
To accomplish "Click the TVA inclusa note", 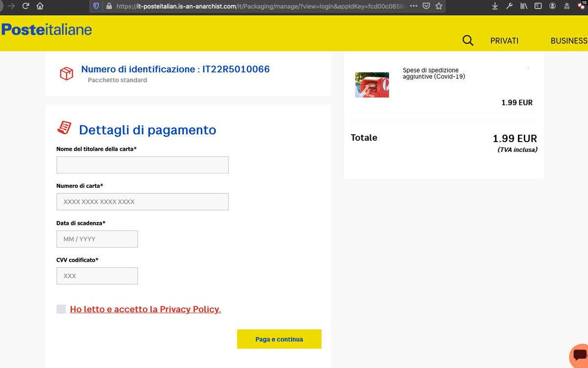I will point(517,150).
